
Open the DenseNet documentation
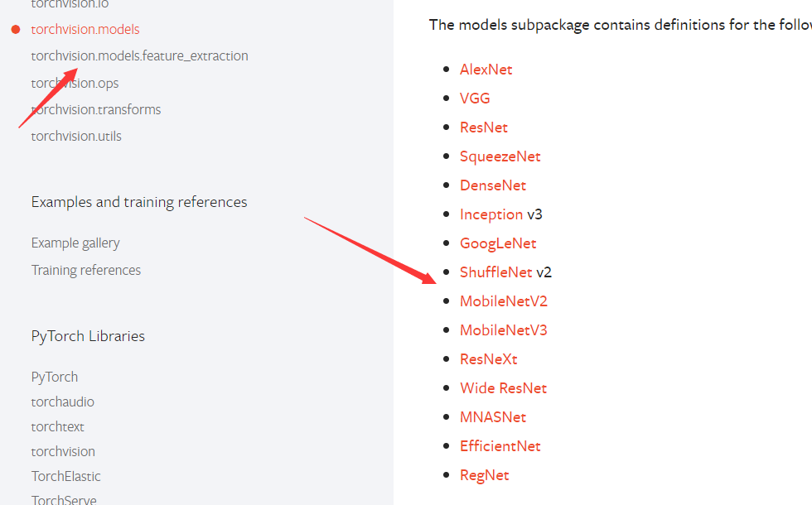(x=492, y=185)
